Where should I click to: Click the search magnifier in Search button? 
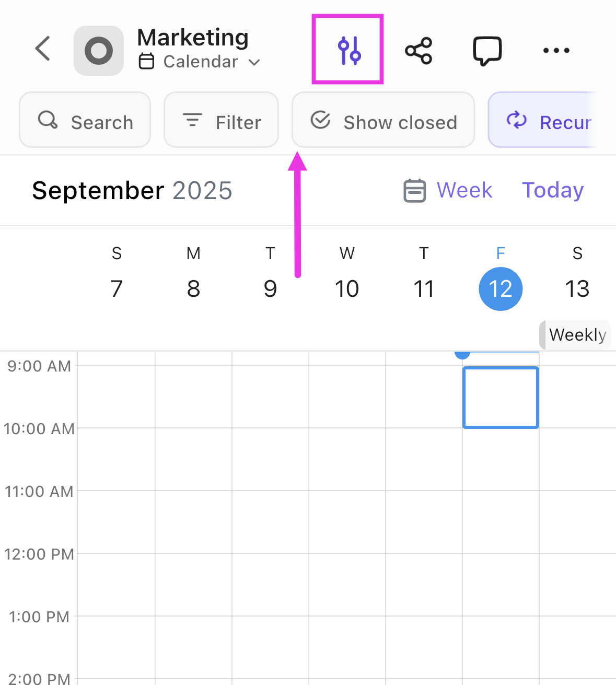click(48, 120)
